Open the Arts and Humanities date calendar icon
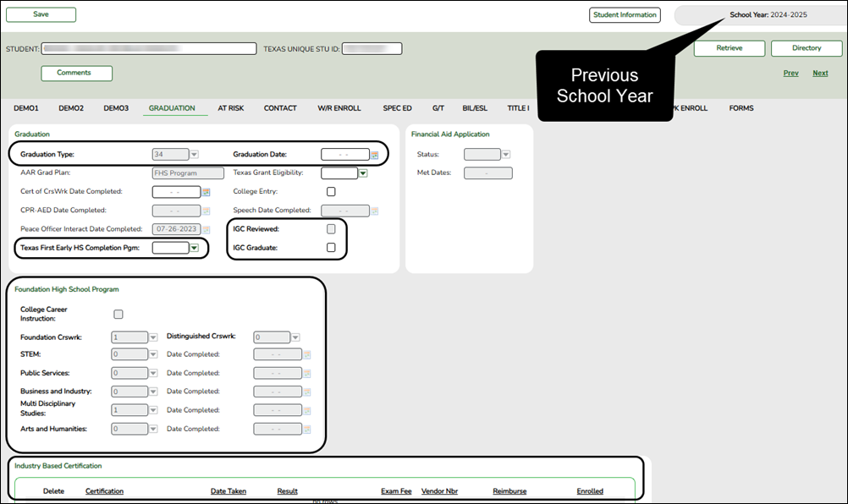Viewport: 848px width, 504px height. (x=307, y=429)
